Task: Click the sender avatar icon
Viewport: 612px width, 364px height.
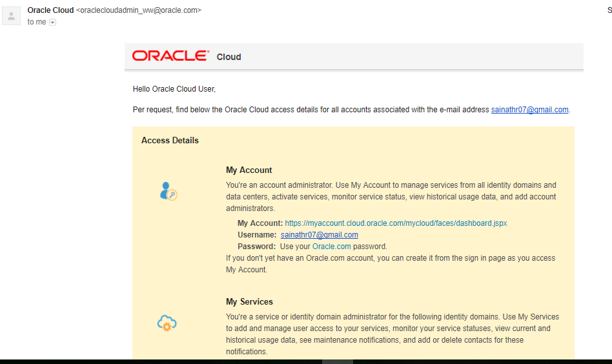Action: click(12, 16)
